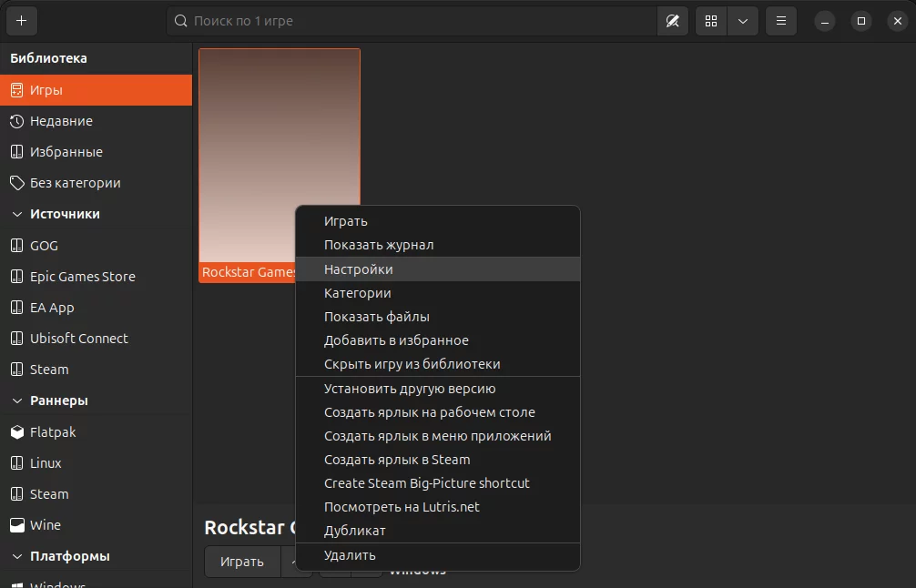916x588 pixels.
Task: Select the Linux runner
Action: click(x=96, y=463)
